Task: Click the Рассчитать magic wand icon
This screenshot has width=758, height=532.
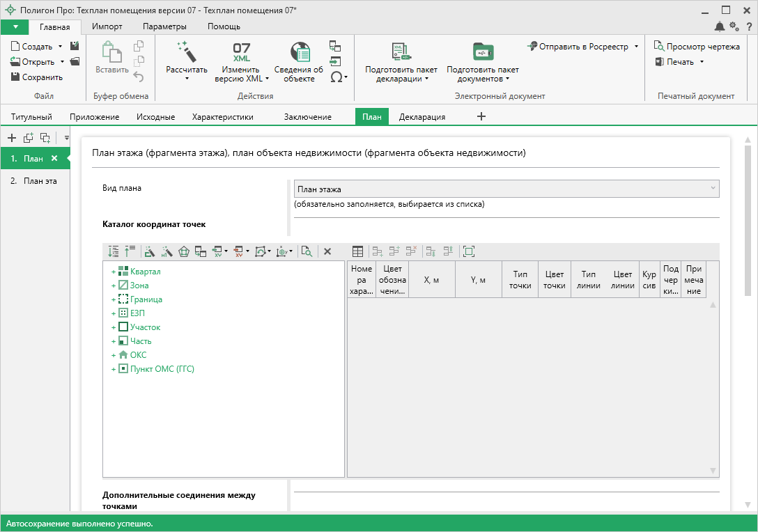Action: point(186,51)
